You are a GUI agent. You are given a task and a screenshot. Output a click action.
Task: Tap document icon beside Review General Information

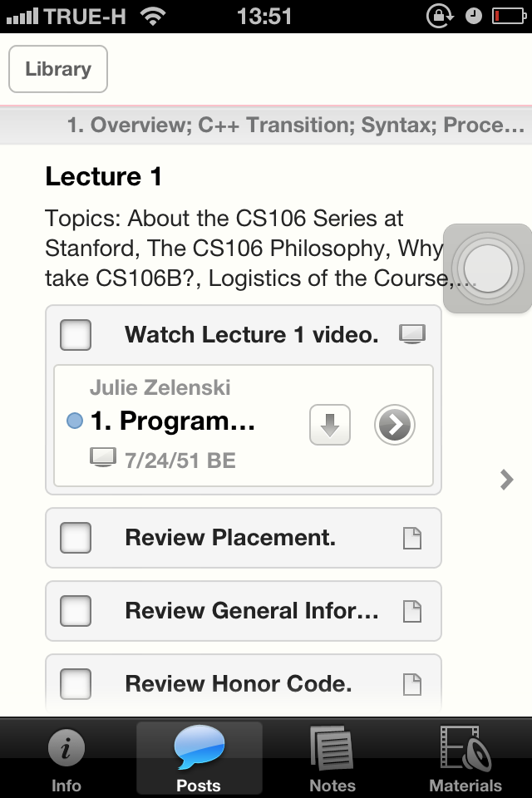[412, 612]
